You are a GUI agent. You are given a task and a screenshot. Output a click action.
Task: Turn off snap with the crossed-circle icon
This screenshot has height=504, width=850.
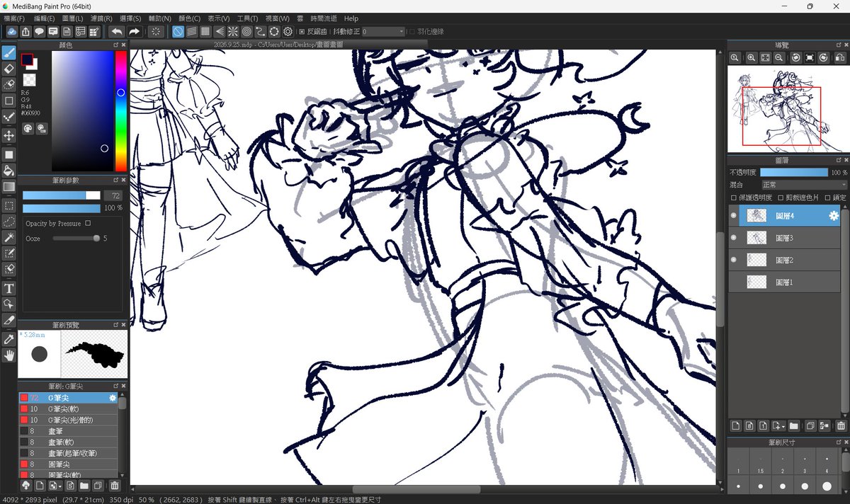178,32
